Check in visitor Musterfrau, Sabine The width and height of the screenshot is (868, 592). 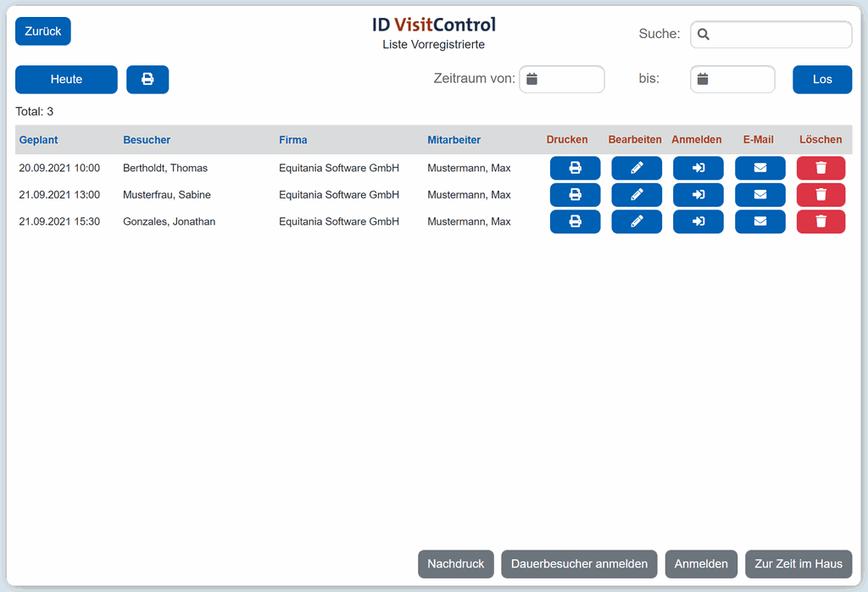point(698,195)
